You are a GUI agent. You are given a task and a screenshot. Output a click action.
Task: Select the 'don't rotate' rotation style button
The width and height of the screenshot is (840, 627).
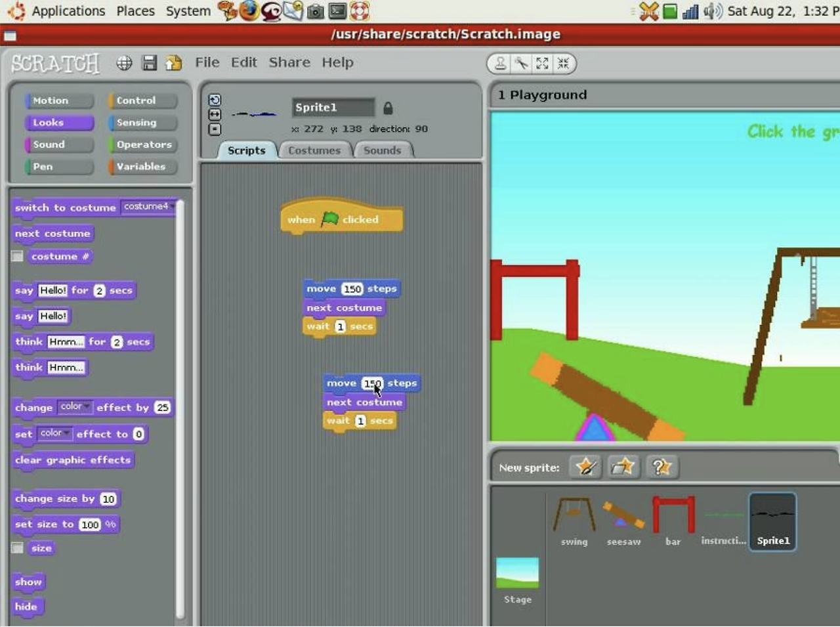coord(215,129)
